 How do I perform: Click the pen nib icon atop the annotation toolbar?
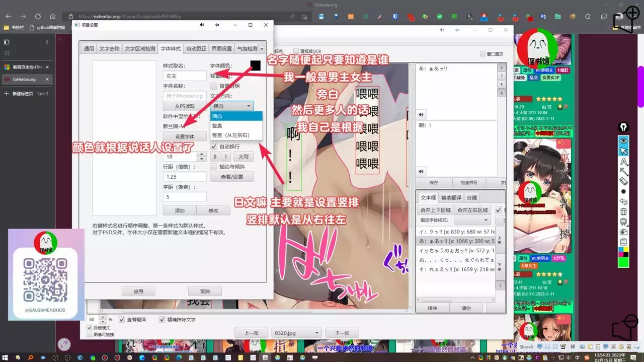[x=623, y=127]
